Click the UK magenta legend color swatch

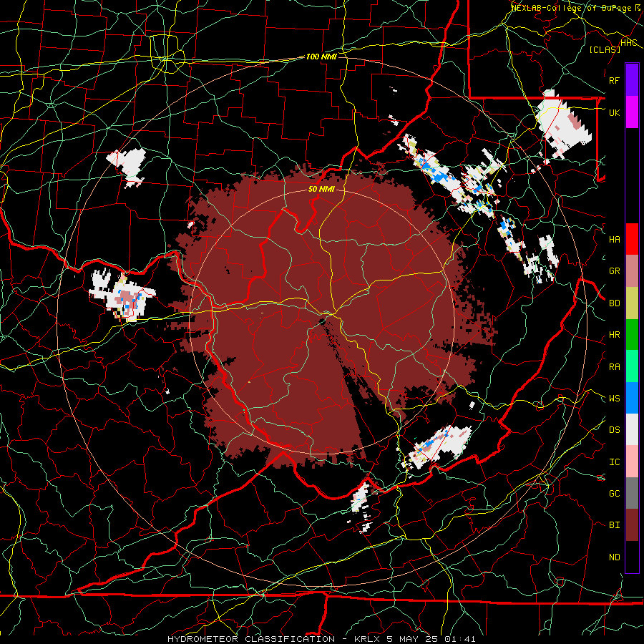pos(632,112)
